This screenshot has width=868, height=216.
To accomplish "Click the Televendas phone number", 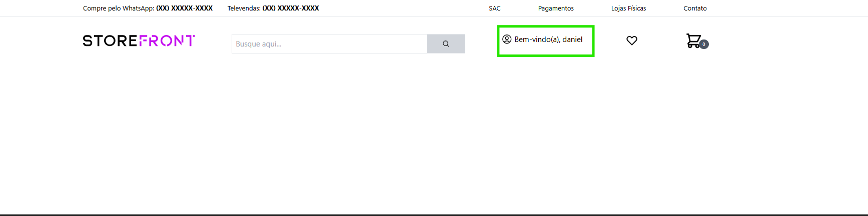I will [291, 8].
